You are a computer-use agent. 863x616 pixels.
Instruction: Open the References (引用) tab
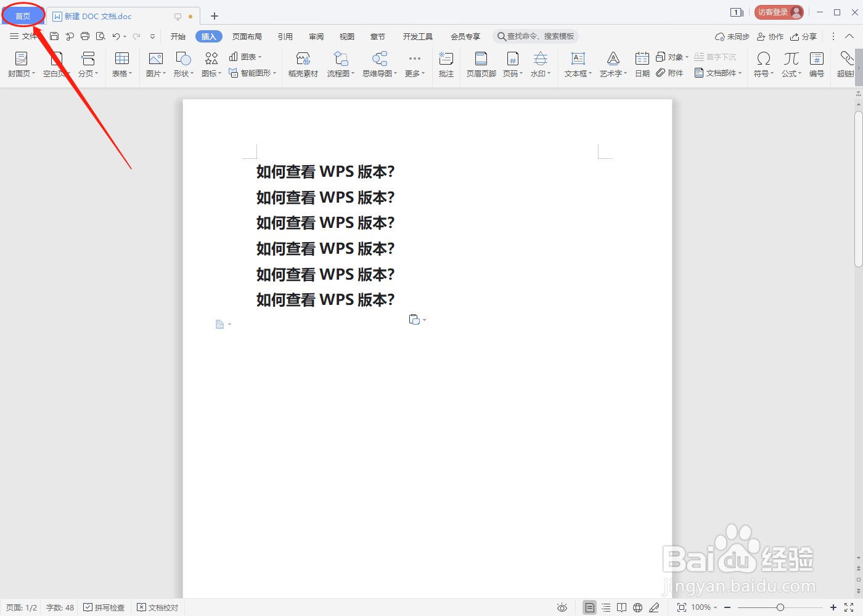[x=285, y=36]
